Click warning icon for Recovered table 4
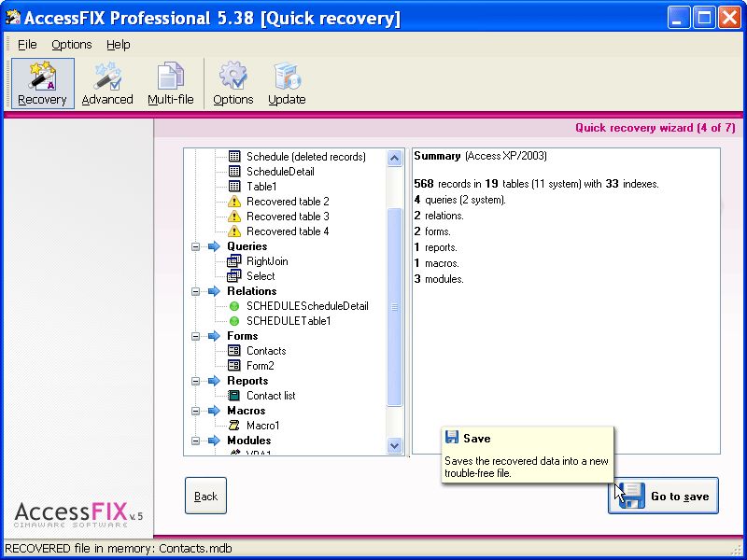 click(x=234, y=231)
